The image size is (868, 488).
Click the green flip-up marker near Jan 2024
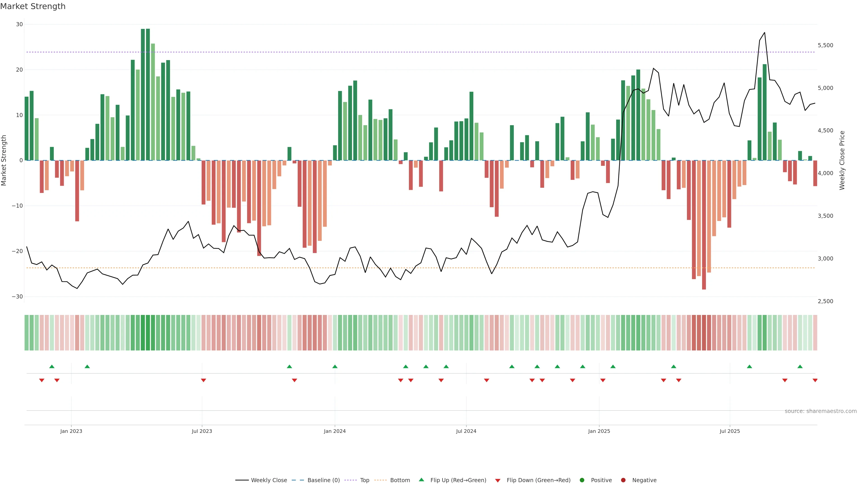(335, 366)
